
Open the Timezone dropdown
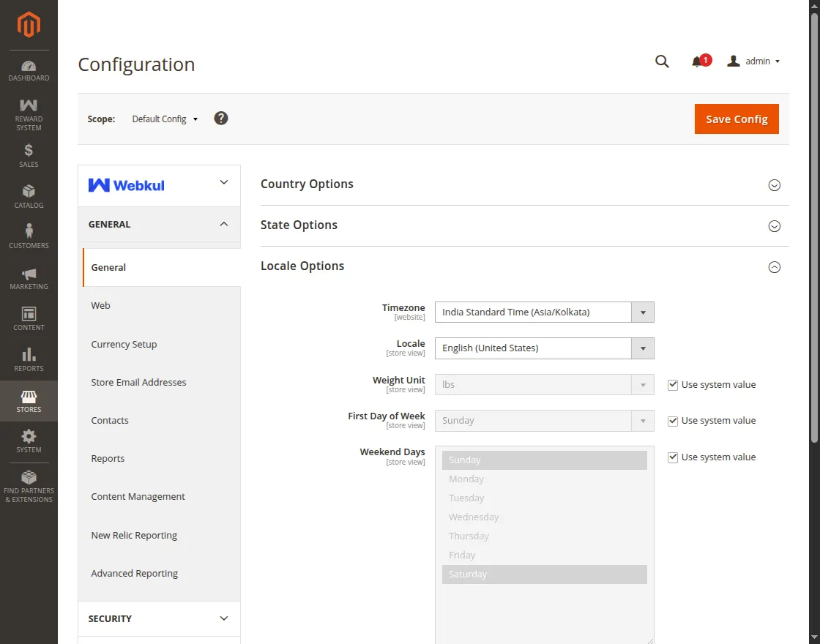545,312
